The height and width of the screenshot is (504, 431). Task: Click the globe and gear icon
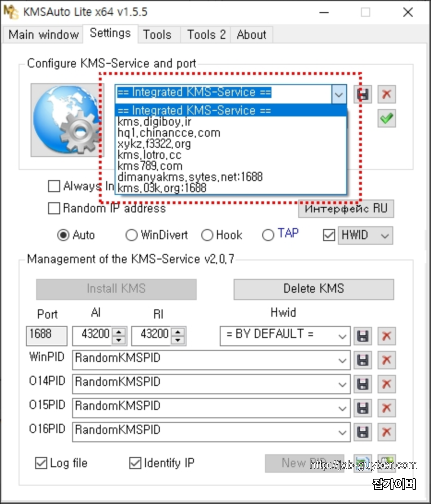coord(67,120)
